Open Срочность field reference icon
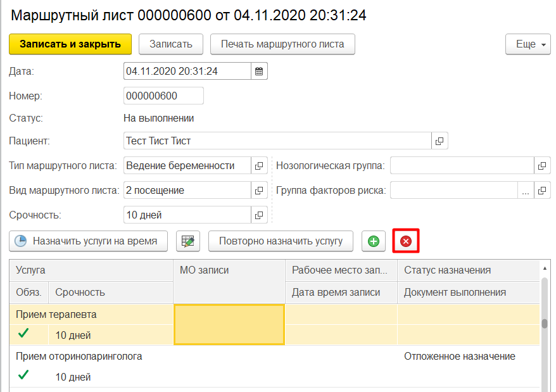The width and height of the screenshot is (556, 392). click(x=259, y=215)
